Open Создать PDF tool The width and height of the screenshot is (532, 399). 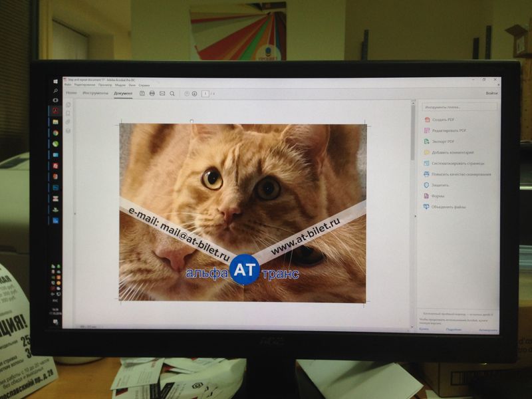443,120
